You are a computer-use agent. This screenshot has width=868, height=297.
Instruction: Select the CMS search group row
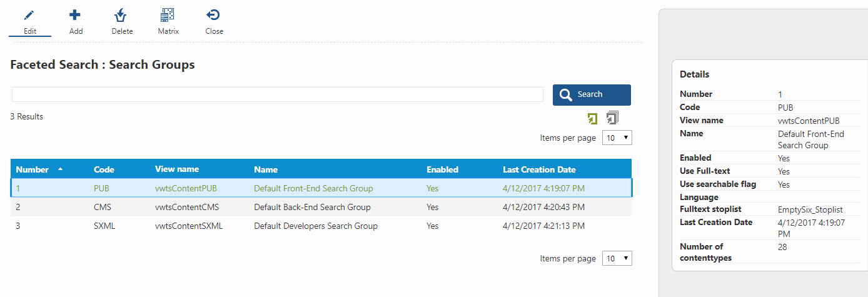321,207
